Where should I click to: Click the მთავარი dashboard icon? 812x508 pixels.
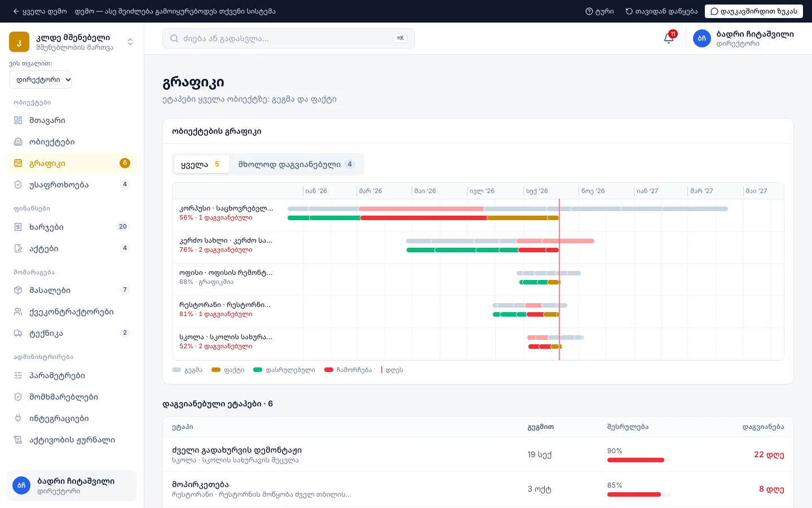pyautogui.click(x=18, y=120)
